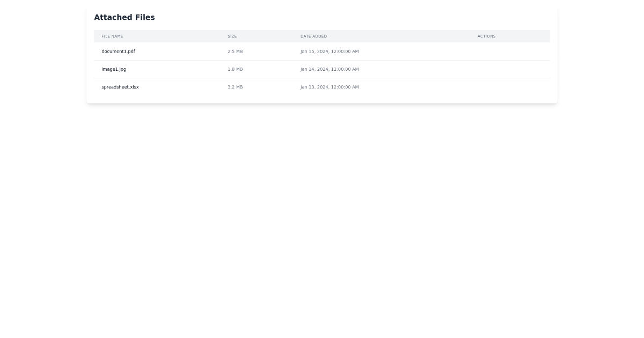644x338 pixels.
Task: Sort the table by FILE NAME column
Action: click(x=112, y=36)
